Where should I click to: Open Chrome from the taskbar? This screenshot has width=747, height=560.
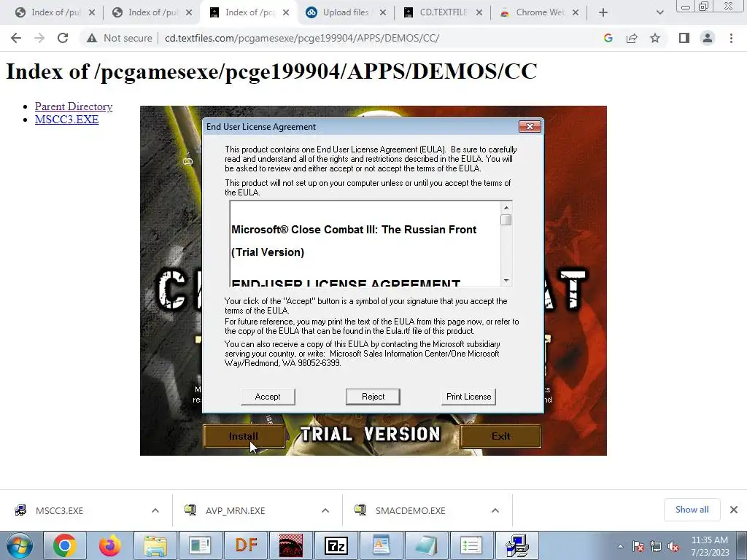click(65, 545)
